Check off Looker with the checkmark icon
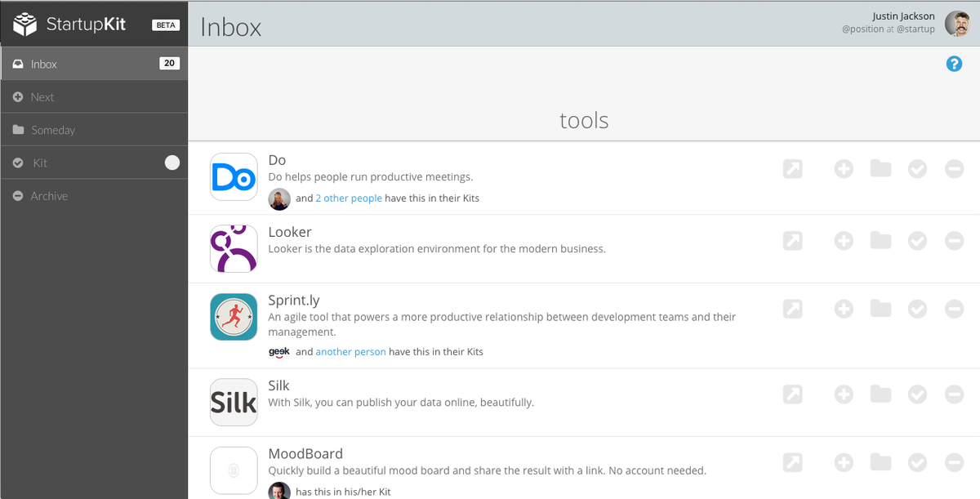 click(917, 241)
